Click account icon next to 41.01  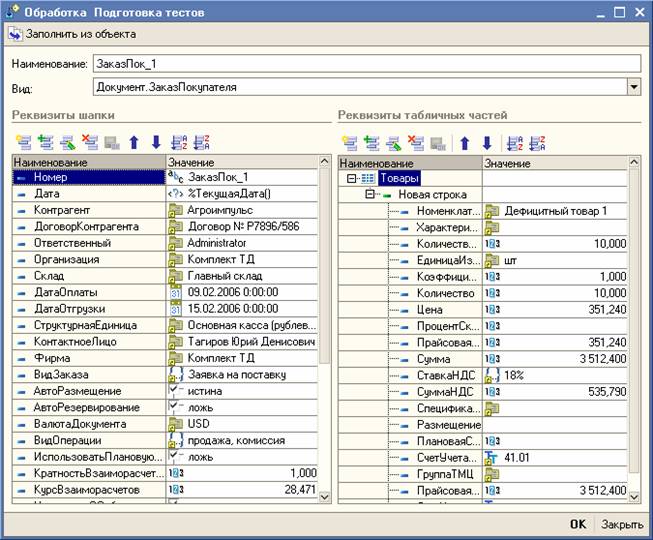tap(491, 458)
